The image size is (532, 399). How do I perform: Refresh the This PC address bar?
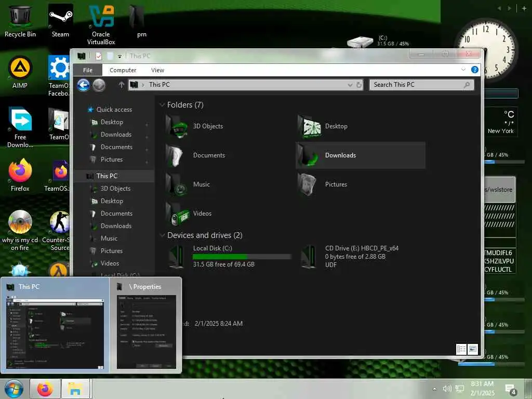(x=359, y=85)
